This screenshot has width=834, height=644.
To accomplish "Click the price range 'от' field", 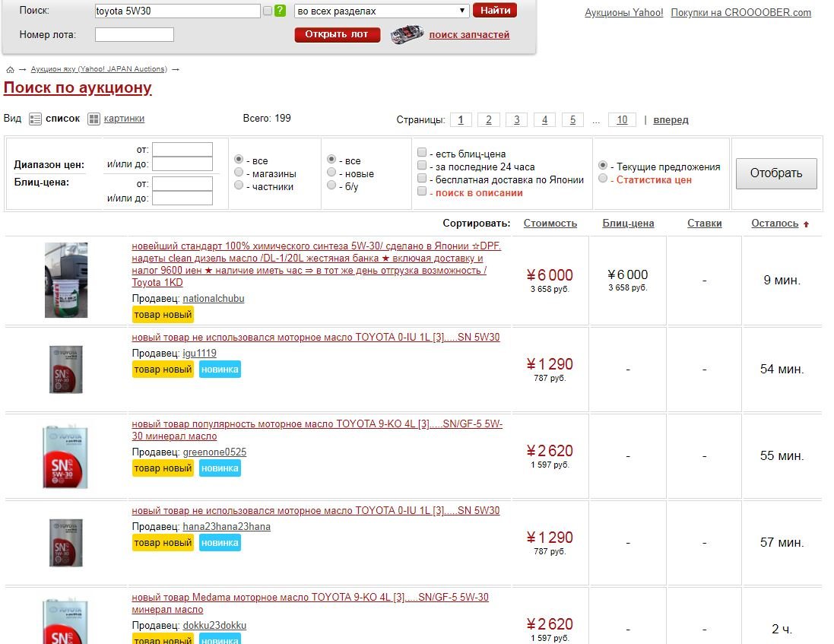I will [x=182, y=150].
